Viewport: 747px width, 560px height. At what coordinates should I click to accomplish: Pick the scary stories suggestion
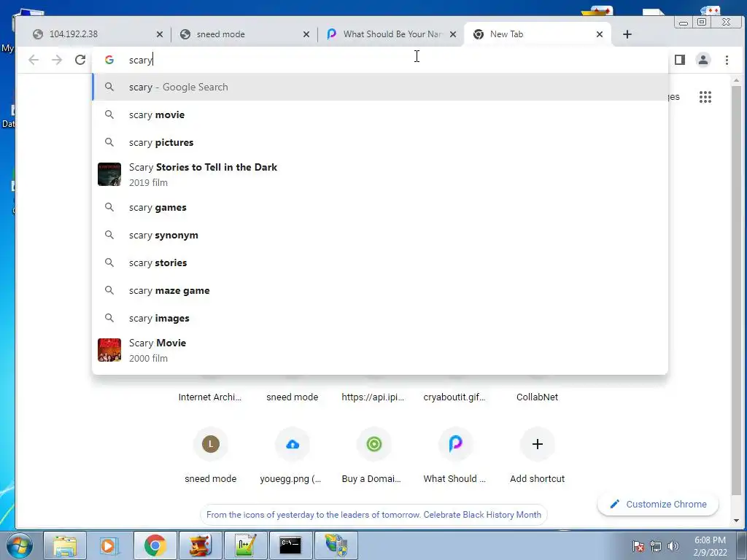coord(380,262)
